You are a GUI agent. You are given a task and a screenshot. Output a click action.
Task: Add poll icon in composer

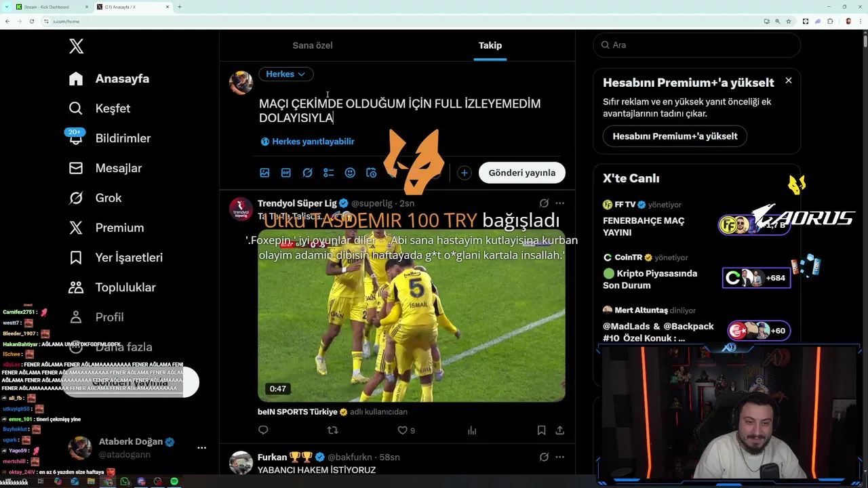click(329, 173)
